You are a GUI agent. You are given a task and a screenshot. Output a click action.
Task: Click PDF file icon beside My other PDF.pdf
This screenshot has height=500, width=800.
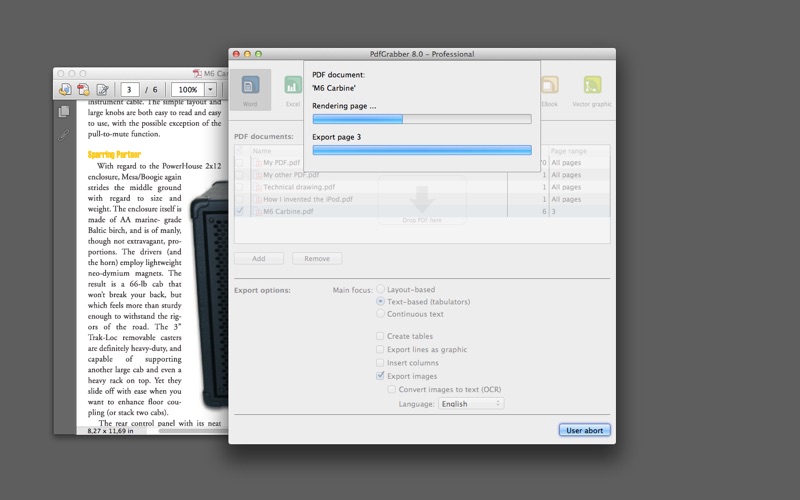coord(258,175)
